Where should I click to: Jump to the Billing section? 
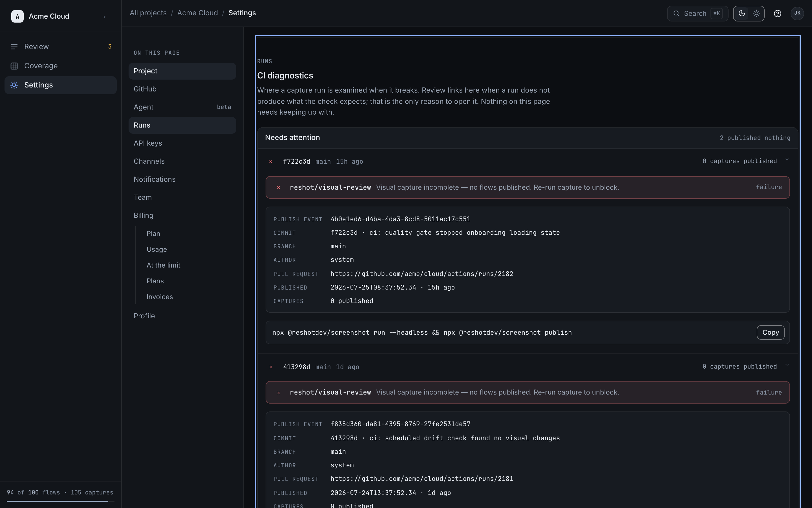[x=182, y=216]
